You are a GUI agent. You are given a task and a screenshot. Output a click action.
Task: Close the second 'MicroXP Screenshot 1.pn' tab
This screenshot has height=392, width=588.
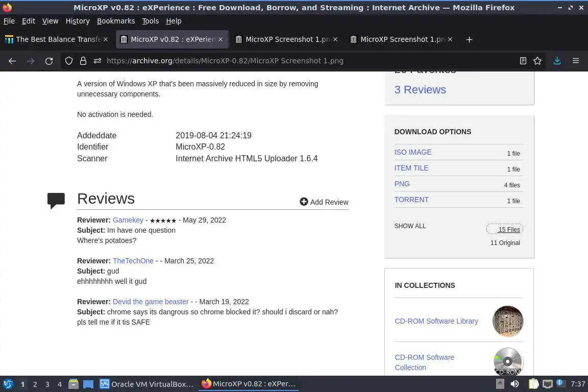[450, 39]
